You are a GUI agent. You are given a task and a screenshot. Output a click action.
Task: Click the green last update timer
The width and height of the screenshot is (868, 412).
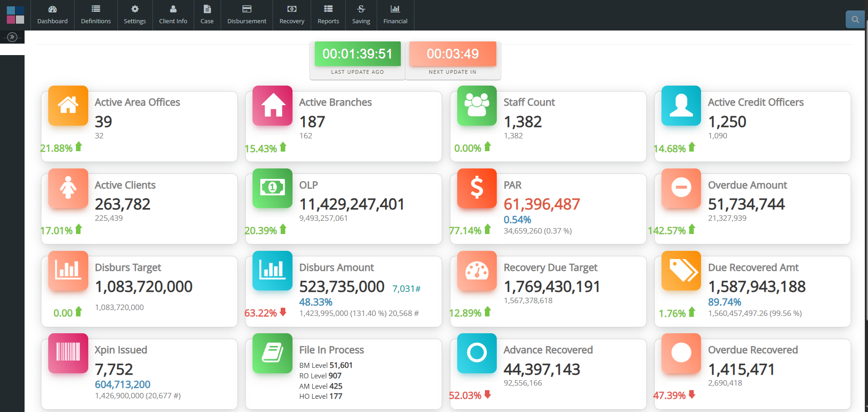[357, 54]
